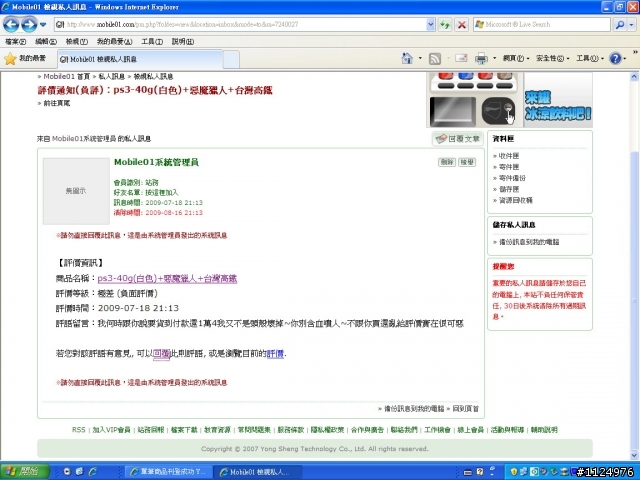
Task: Open the 檢視(V) menu
Action: point(77,41)
